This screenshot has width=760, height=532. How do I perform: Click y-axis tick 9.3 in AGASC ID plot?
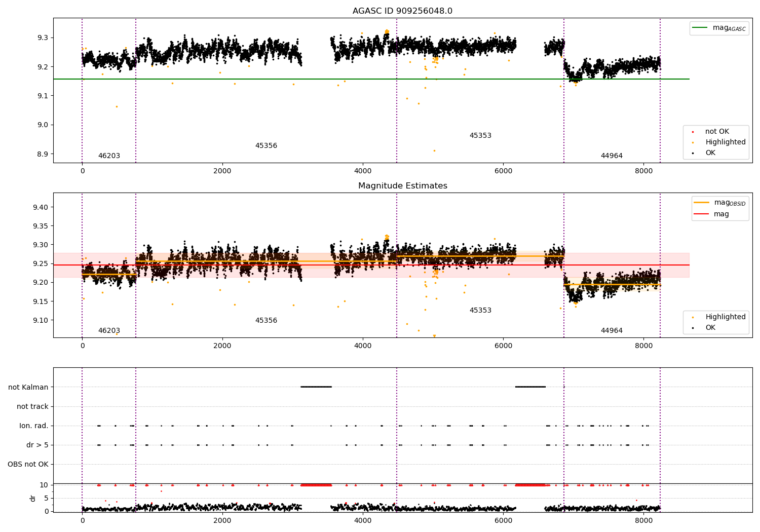43,38
